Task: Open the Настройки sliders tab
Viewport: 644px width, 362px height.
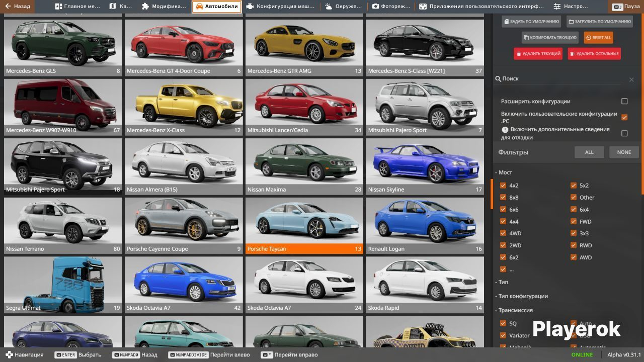Action: point(571,7)
